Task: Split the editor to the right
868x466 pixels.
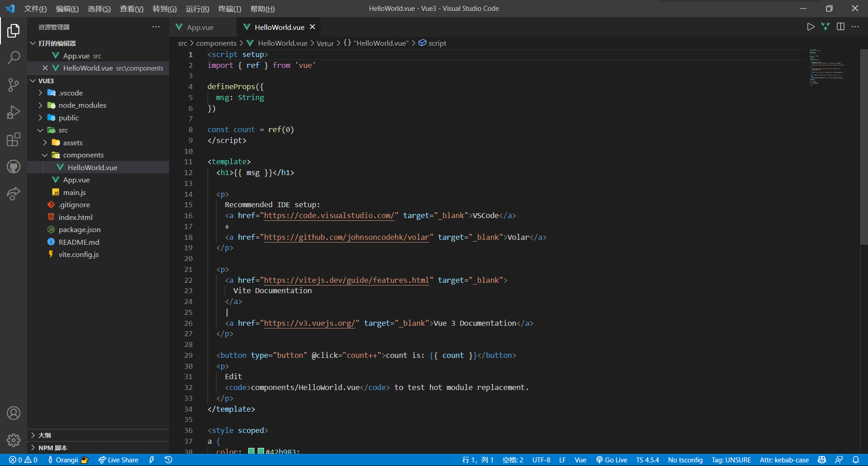Action: (x=840, y=27)
